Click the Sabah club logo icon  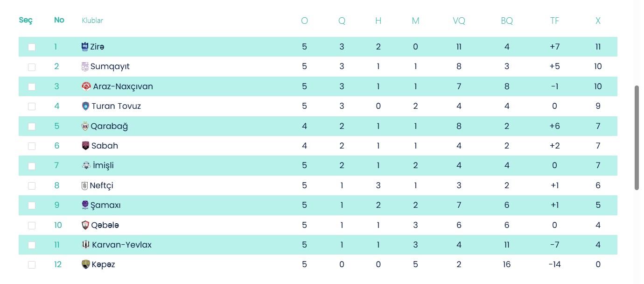[x=85, y=146]
